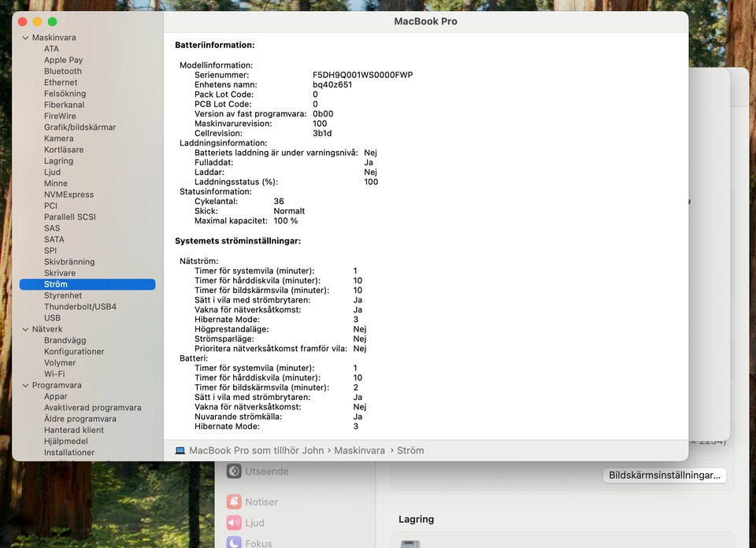Click the Bildskärmsinställningar... button

point(665,476)
